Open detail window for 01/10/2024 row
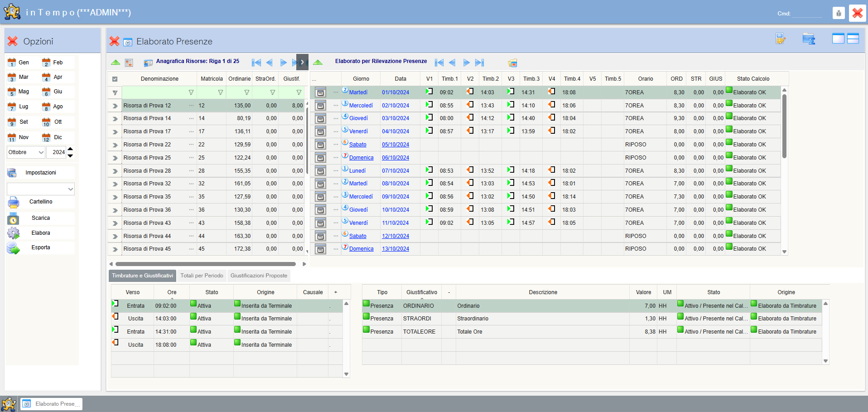The image size is (868, 412). coord(320,92)
